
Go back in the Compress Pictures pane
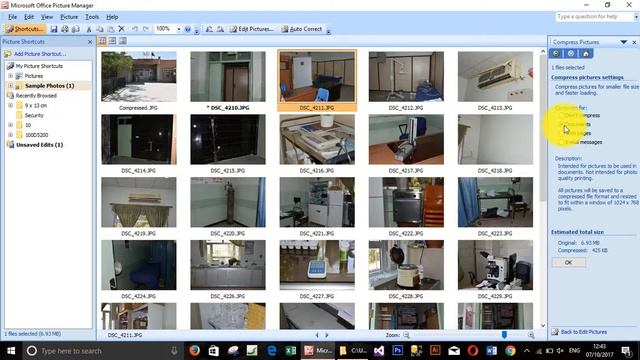tap(556, 53)
